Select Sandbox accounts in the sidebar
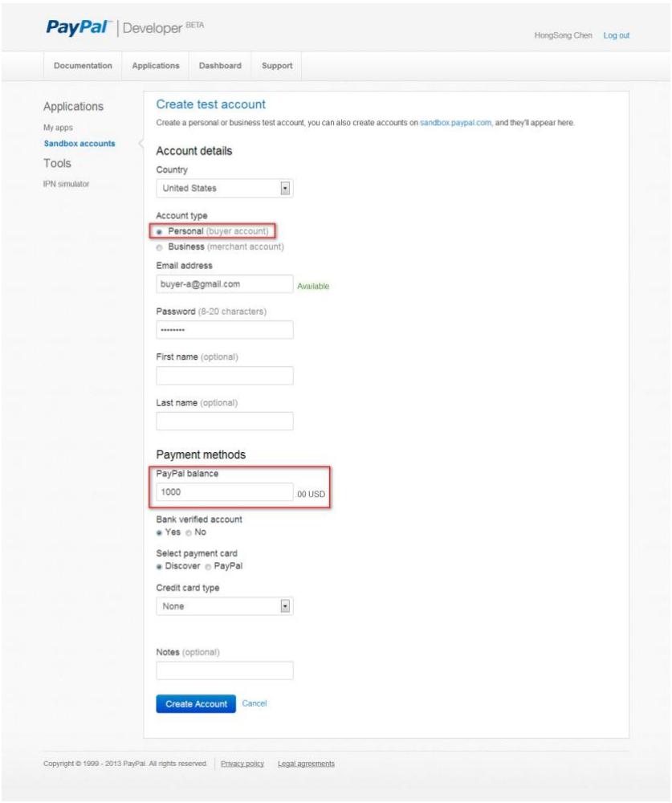The width and height of the screenshot is (672, 803). 79,144
